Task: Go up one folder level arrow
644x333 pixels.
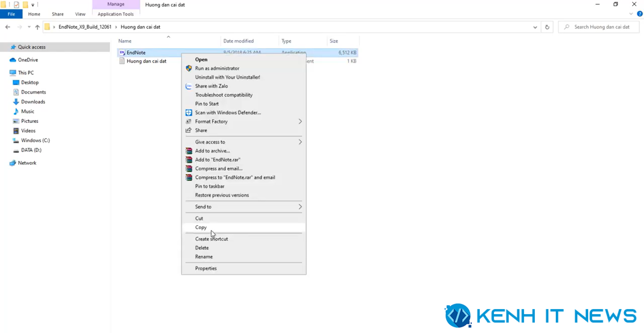Action: (37, 27)
